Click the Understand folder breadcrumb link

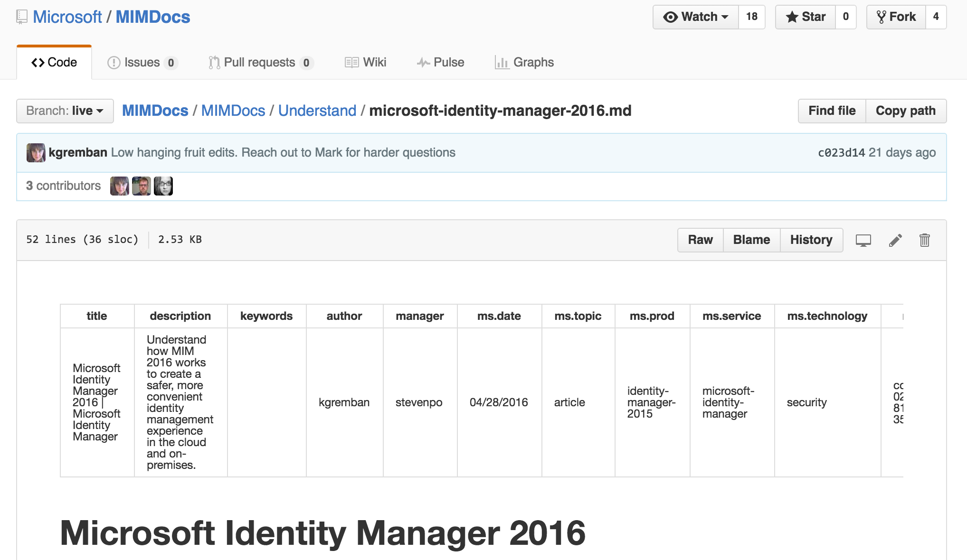[317, 111]
